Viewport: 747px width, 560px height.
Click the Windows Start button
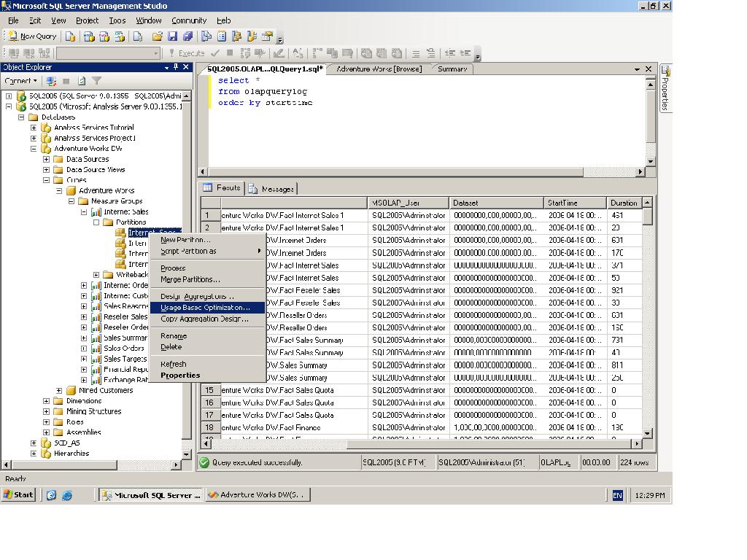[x=19, y=495]
